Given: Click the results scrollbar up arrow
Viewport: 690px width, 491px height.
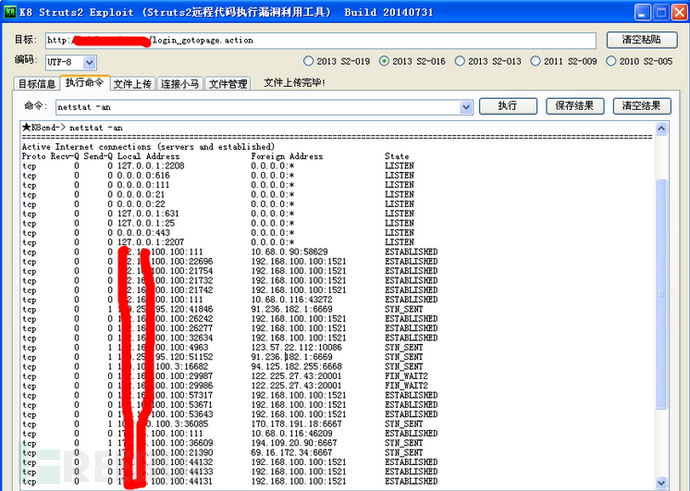Looking at the screenshot, I should (661, 128).
